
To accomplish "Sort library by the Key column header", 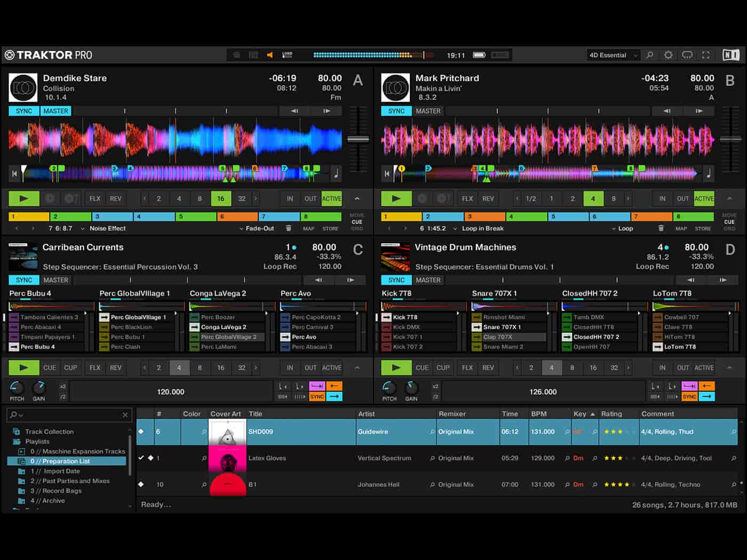I will (x=579, y=413).
